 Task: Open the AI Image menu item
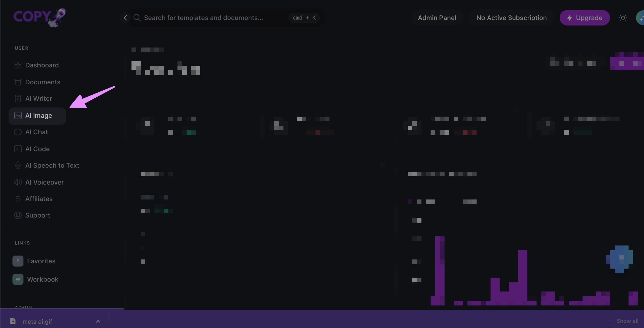(38, 116)
